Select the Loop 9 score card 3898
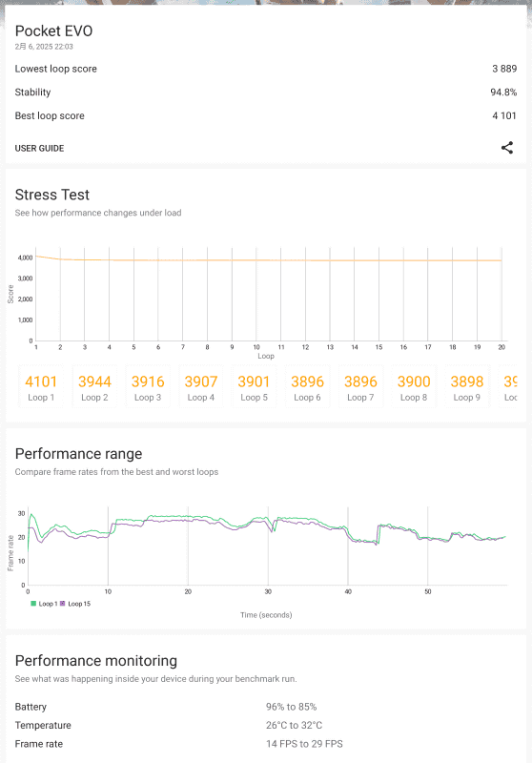 pos(467,386)
